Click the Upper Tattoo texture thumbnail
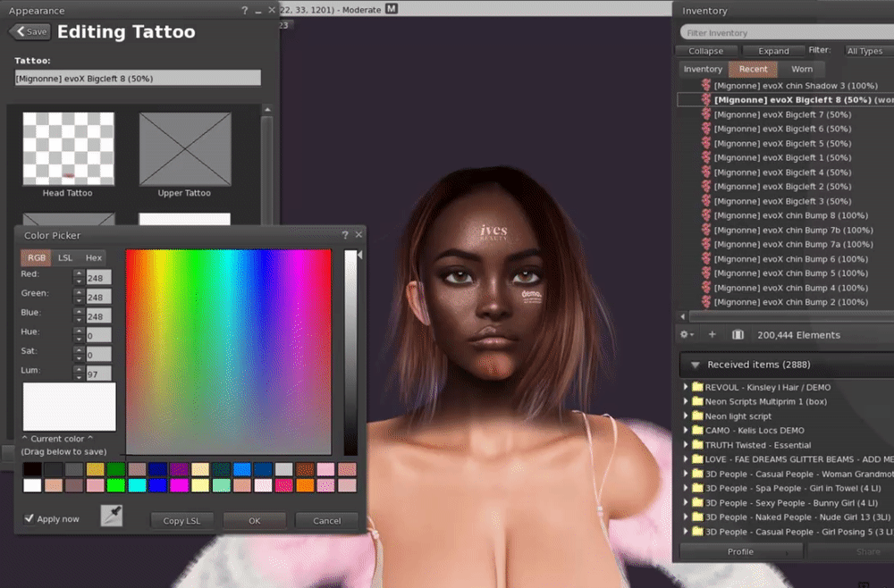The height and width of the screenshot is (588, 894). click(185, 148)
